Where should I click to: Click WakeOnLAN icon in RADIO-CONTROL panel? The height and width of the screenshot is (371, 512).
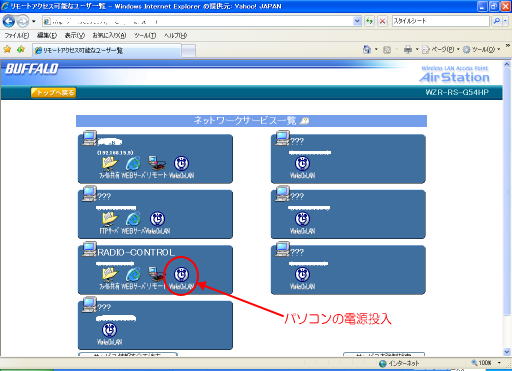point(181,274)
